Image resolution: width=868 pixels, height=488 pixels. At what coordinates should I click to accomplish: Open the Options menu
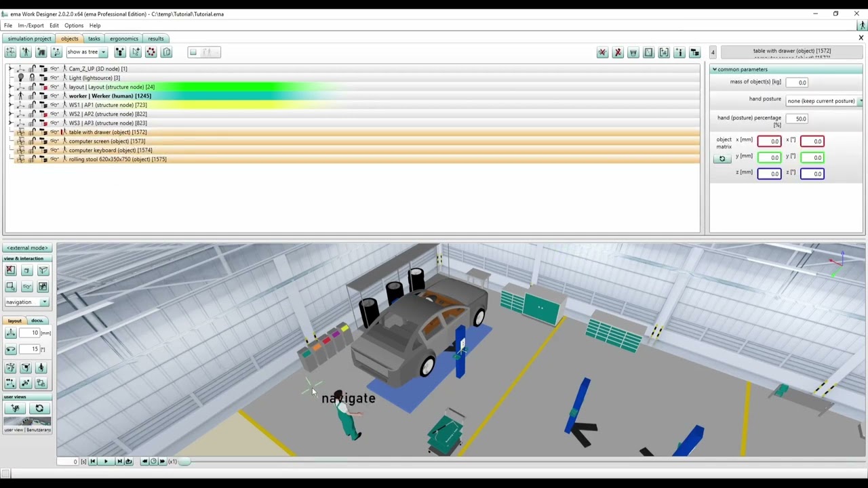point(74,26)
